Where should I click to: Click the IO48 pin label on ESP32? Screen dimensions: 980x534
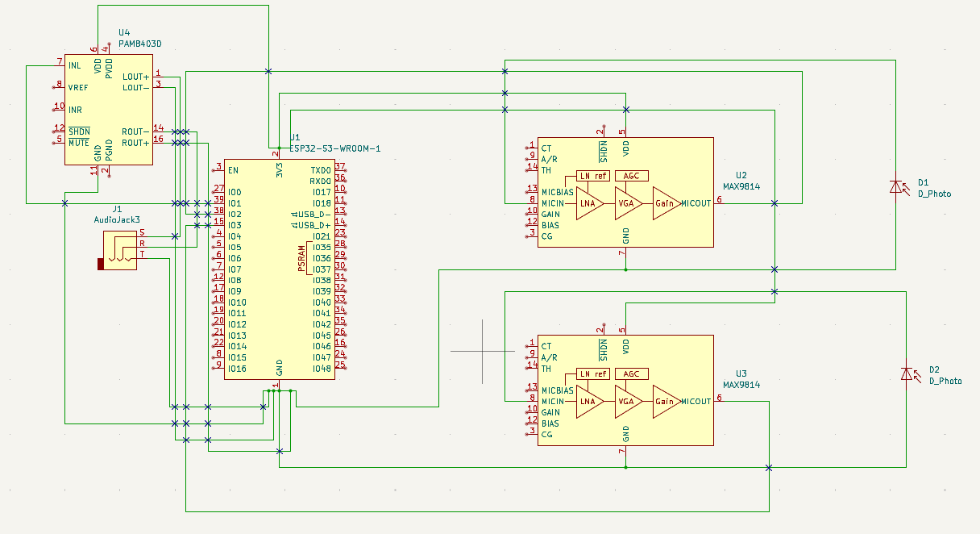322,369
